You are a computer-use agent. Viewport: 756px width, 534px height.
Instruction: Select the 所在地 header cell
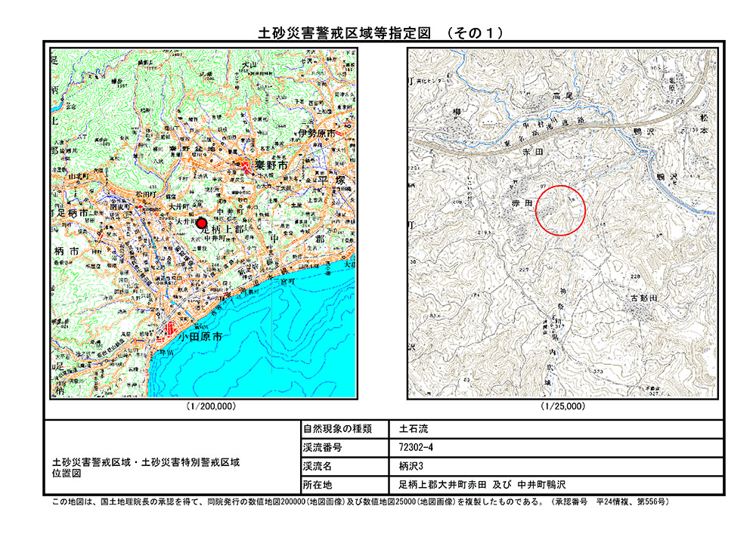click(318, 483)
